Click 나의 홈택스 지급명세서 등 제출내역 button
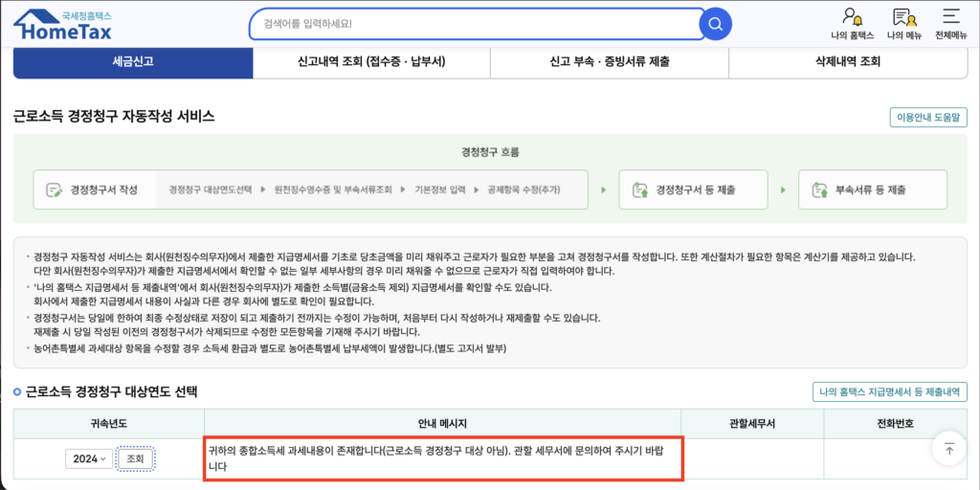The image size is (980, 490). pos(889,392)
